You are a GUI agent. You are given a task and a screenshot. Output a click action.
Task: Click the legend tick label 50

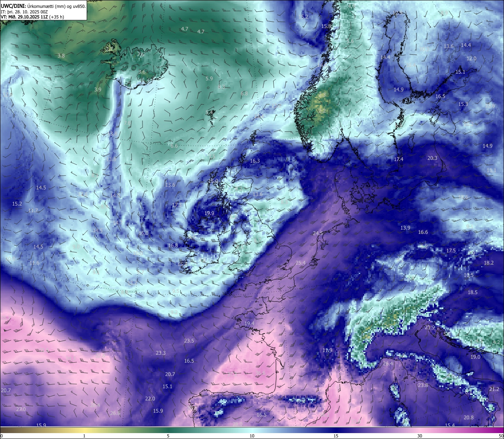point(500,436)
